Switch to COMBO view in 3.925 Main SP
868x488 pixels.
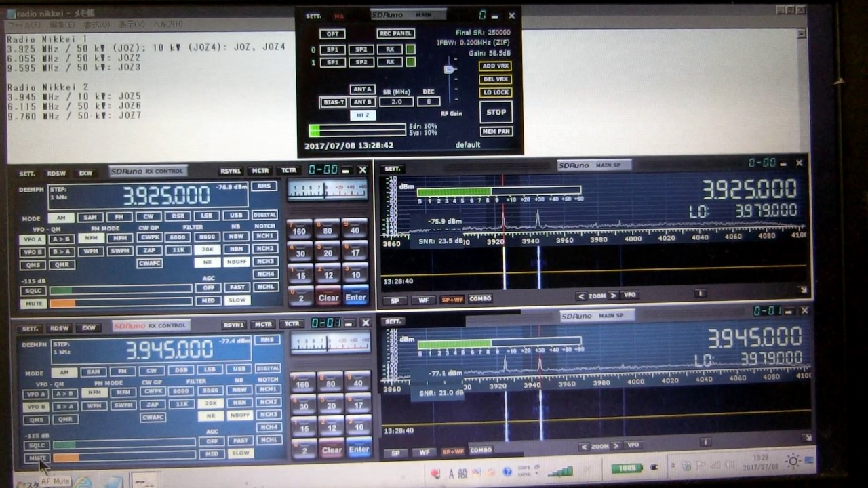tap(479, 298)
